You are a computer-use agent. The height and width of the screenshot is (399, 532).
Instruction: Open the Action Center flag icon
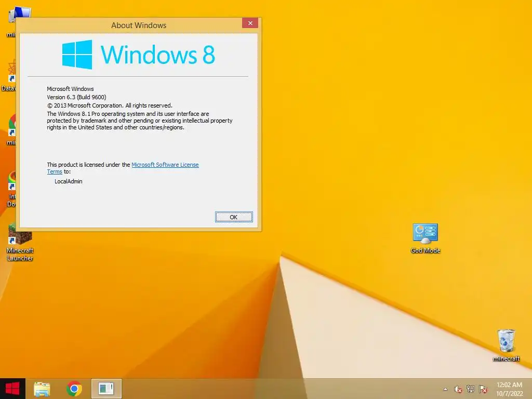pyautogui.click(x=483, y=389)
